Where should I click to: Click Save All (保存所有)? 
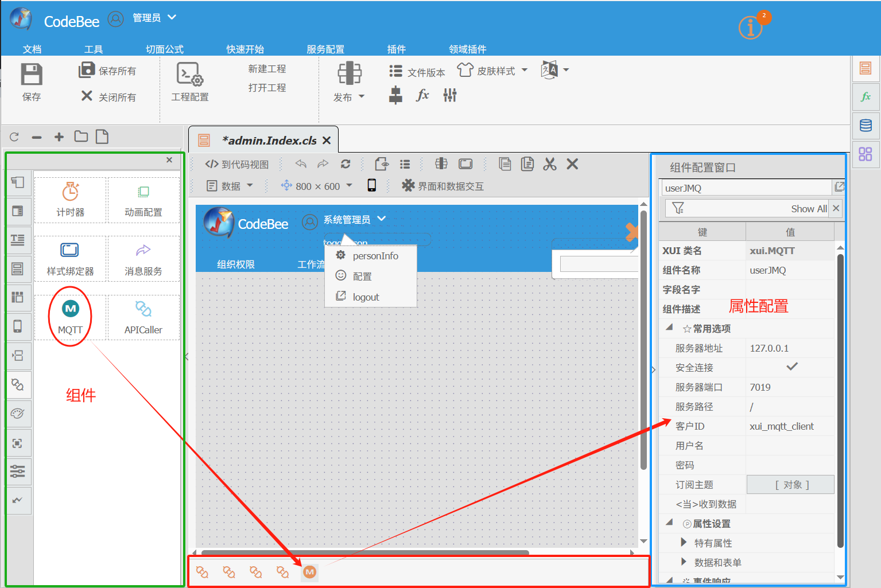(x=107, y=71)
